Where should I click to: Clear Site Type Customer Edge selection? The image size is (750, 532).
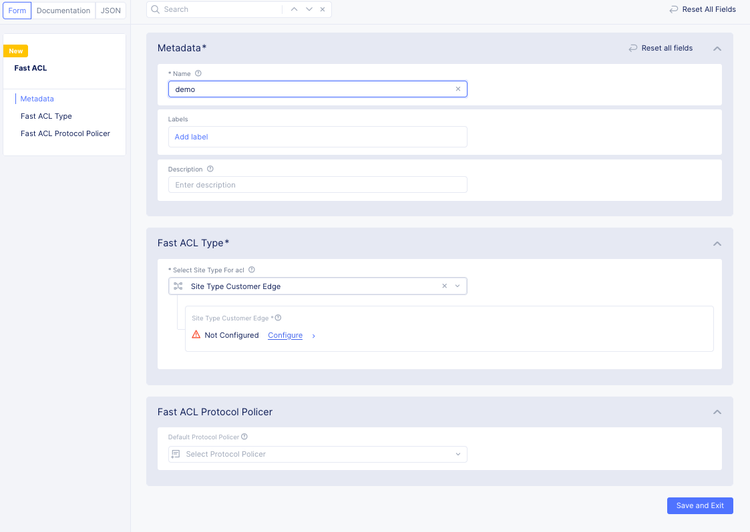(x=445, y=286)
